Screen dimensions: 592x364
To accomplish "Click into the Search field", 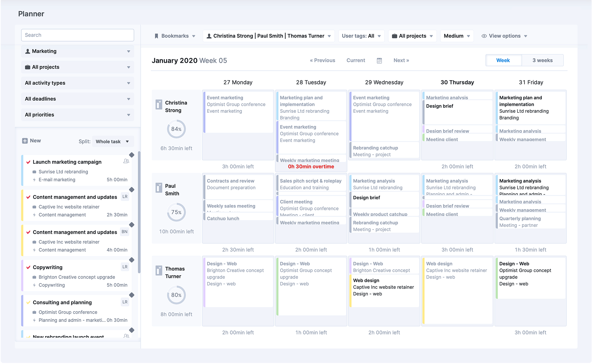I will [78, 35].
